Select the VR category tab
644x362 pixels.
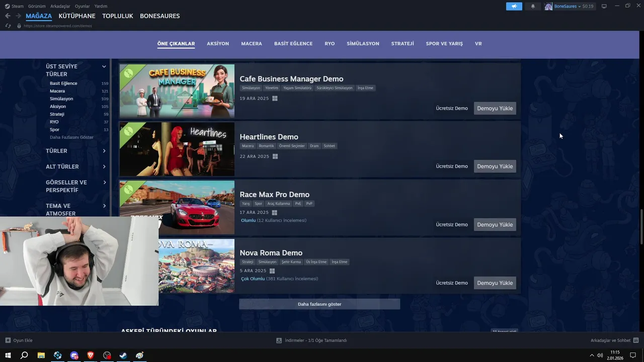[478, 44]
